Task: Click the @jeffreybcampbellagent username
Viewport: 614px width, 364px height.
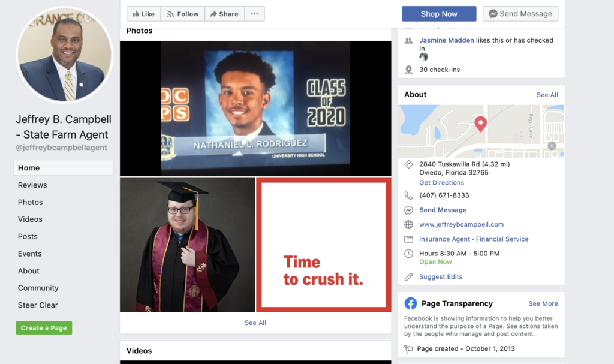Action: point(62,148)
